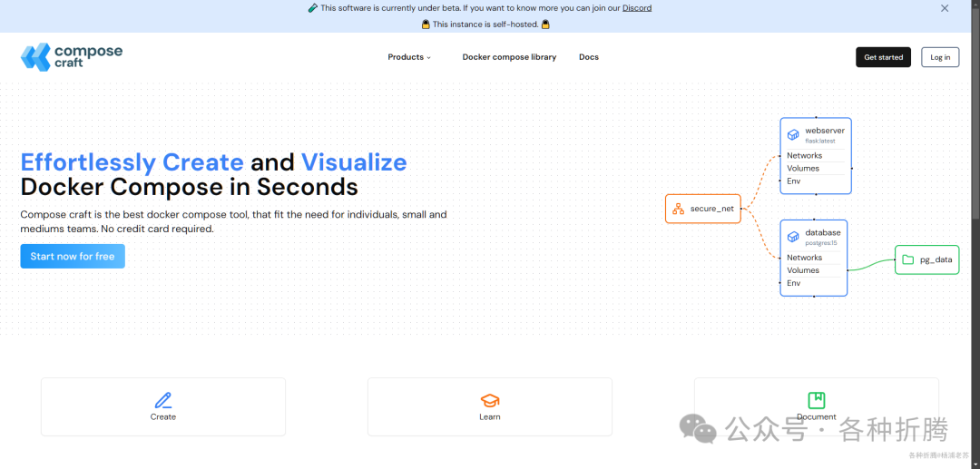Click the Learn graduation cap icon

point(490,400)
